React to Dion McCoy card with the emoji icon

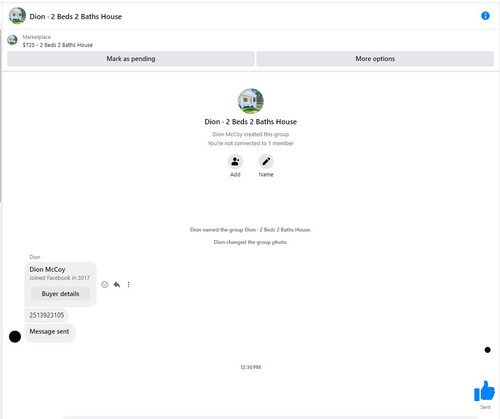point(105,284)
